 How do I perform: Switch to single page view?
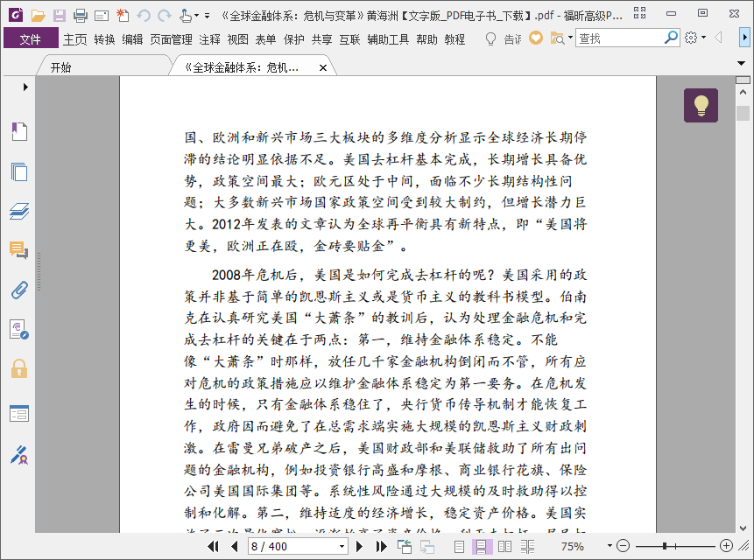tap(459, 546)
